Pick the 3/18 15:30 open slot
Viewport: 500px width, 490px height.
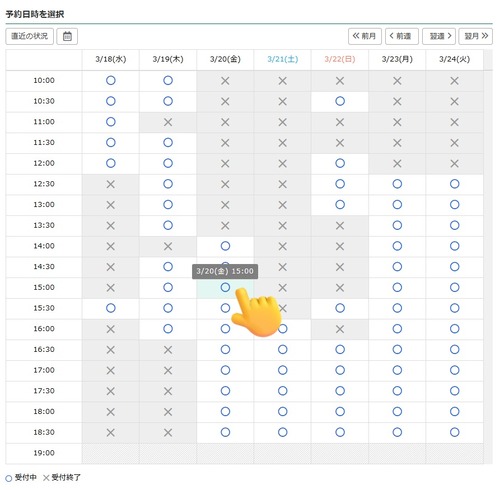111,308
